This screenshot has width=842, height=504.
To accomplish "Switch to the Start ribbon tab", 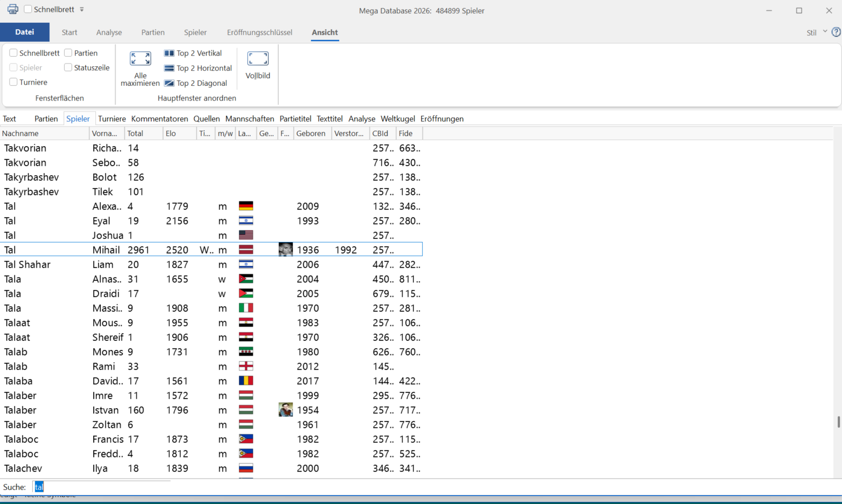I will pos(69,32).
